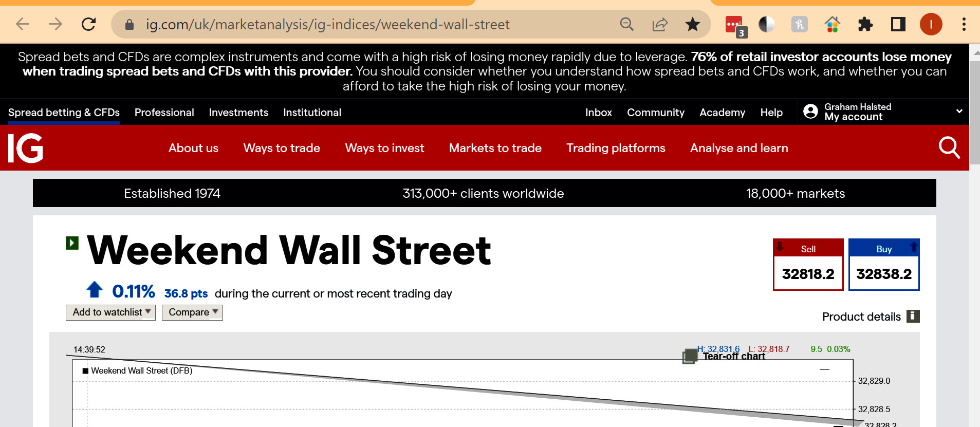Open the Markets to trade menu

click(495, 148)
